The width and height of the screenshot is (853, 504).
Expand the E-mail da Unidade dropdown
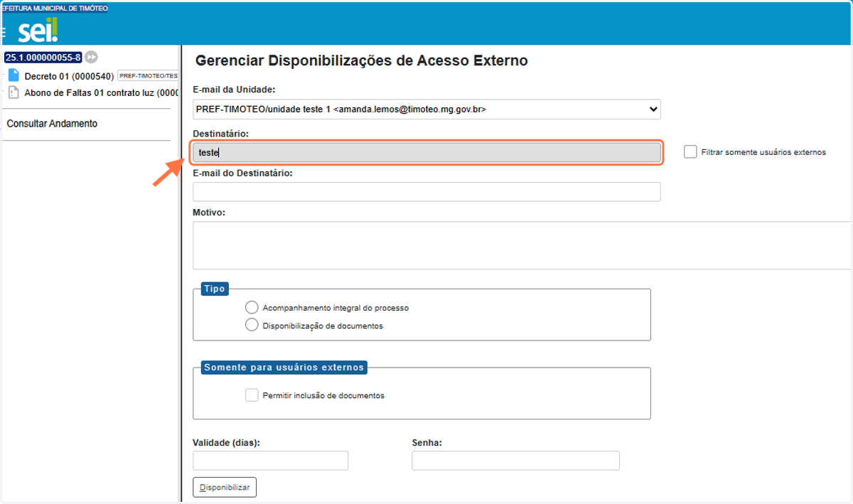click(426, 109)
